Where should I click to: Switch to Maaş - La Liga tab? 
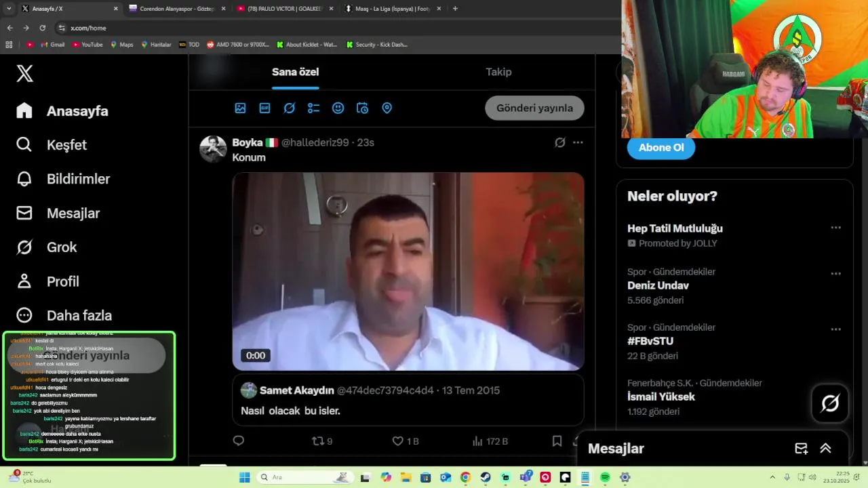pyautogui.click(x=393, y=9)
